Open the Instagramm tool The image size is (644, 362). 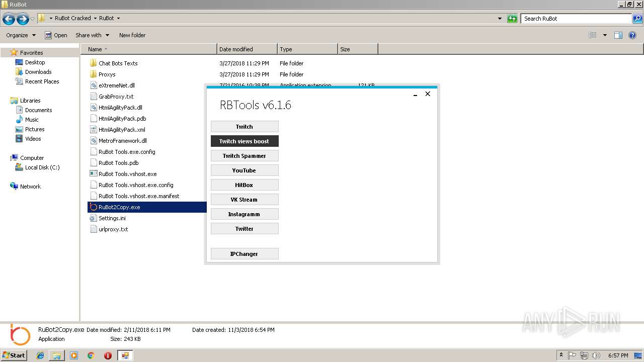click(245, 214)
